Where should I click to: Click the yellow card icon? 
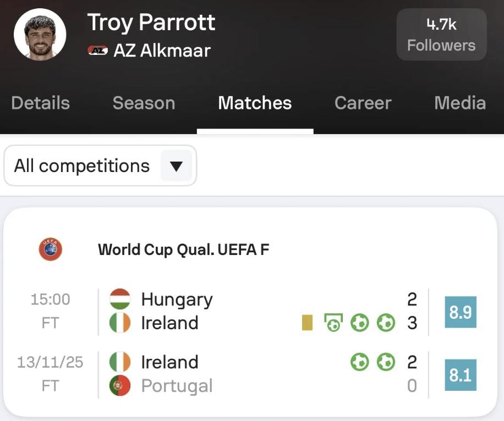tap(307, 323)
